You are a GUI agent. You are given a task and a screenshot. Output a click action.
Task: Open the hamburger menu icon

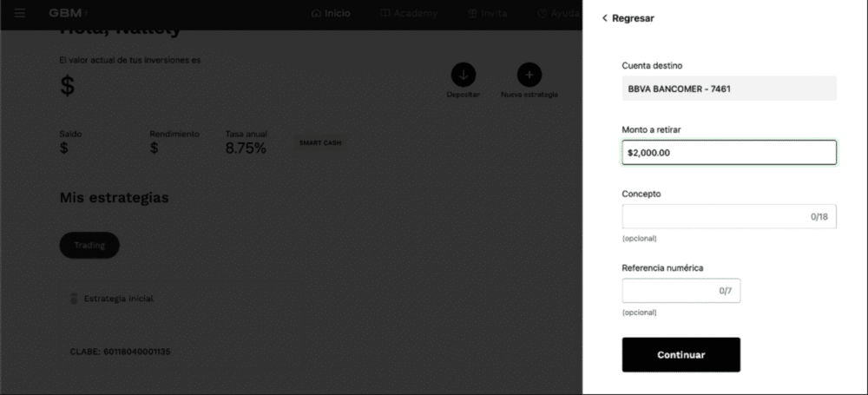click(20, 13)
